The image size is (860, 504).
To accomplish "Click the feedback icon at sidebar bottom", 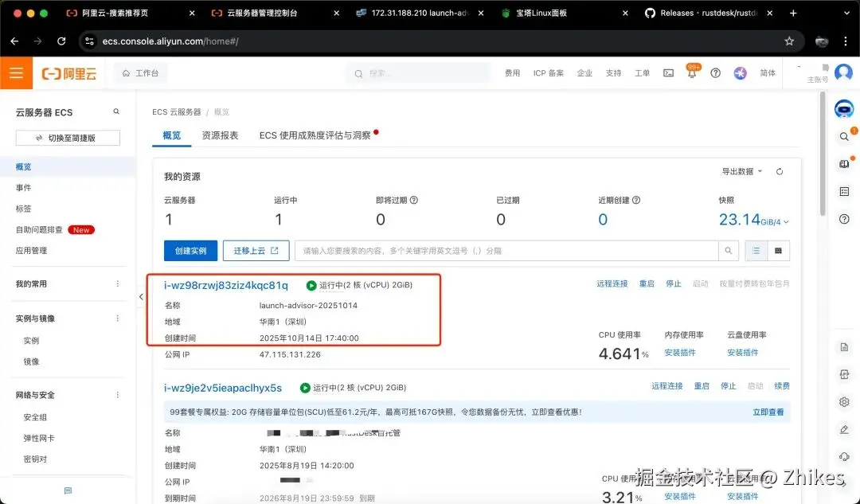I will (x=68, y=490).
